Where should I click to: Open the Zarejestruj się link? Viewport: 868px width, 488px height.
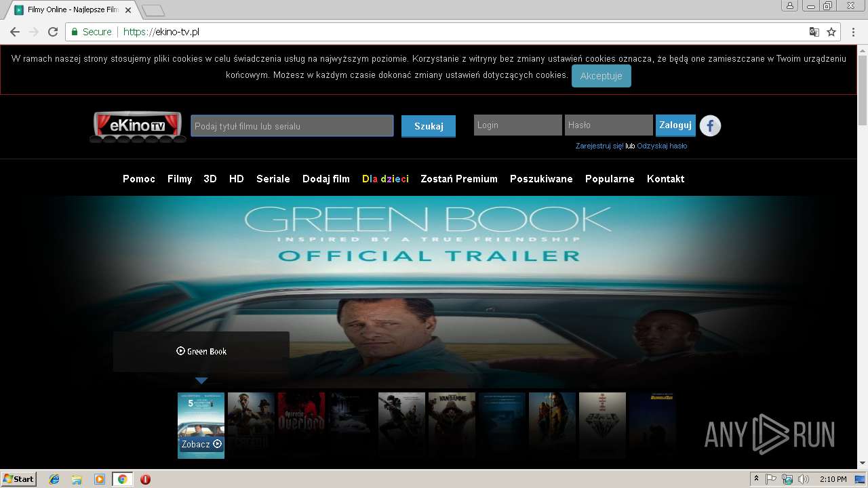599,146
